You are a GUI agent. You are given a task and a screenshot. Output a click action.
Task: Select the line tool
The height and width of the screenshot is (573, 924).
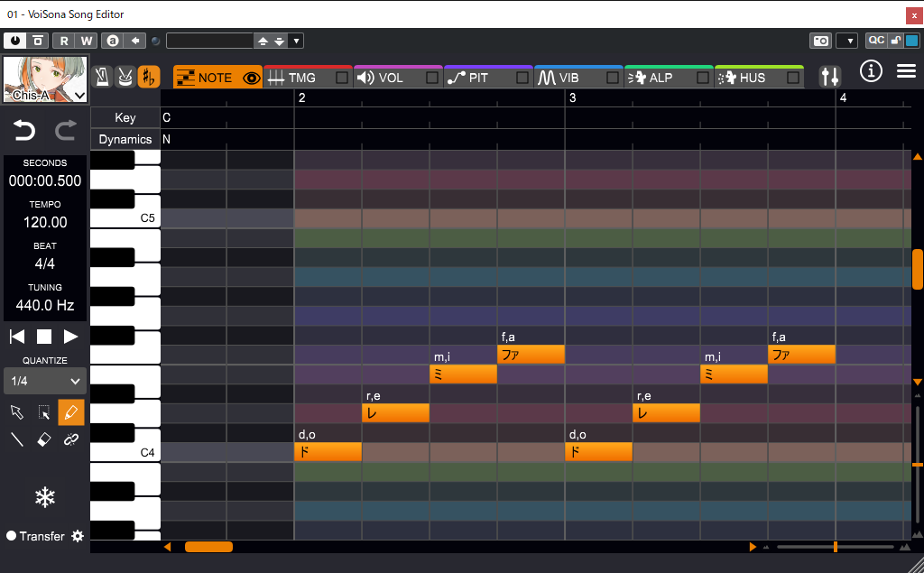tap(17, 439)
